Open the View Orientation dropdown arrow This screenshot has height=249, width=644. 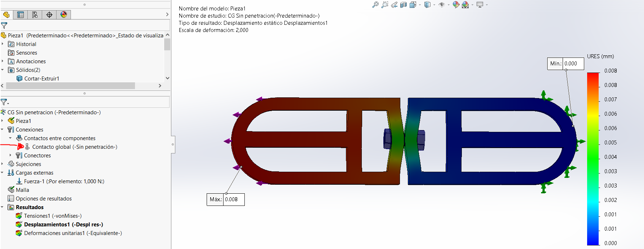420,5
